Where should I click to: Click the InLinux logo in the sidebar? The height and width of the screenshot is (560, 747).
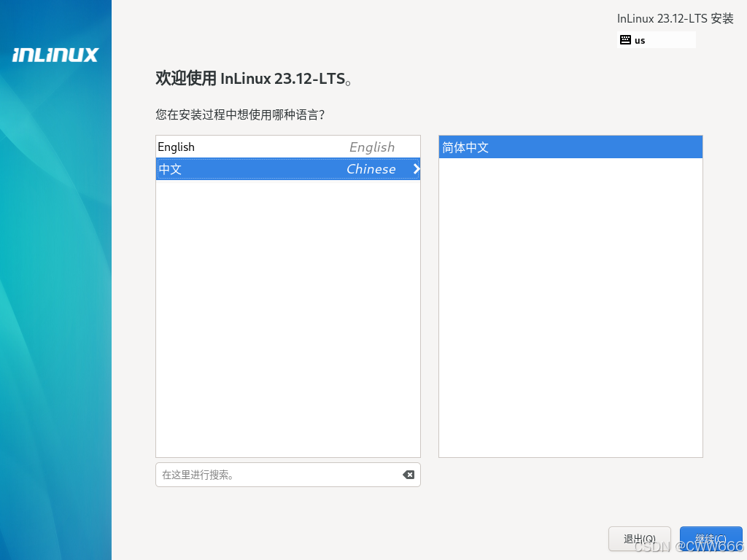click(x=55, y=55)
